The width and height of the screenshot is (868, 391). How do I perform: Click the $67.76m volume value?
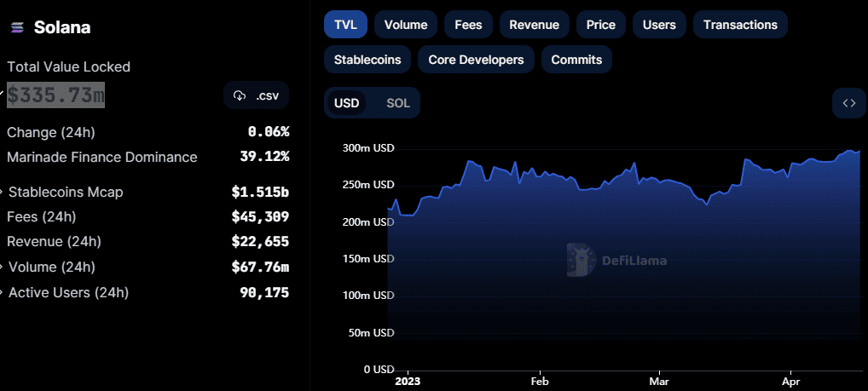(x=260, y=267)
